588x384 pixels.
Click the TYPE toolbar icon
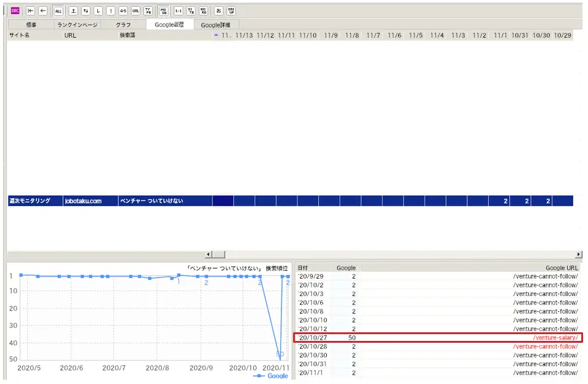pyautogui.click(x=148, y=10)
